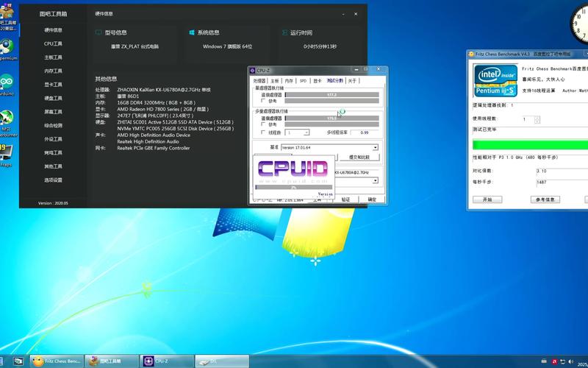This screenshot has height=368, width=588.
Task: Open the thread count dropdown in CPU-Z
Action: click(306, 132)
